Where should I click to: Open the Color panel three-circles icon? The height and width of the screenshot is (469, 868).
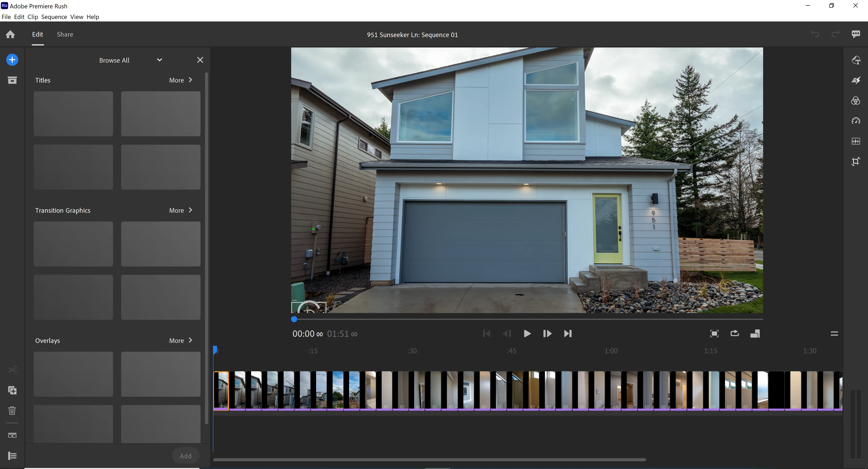[856, 101]
